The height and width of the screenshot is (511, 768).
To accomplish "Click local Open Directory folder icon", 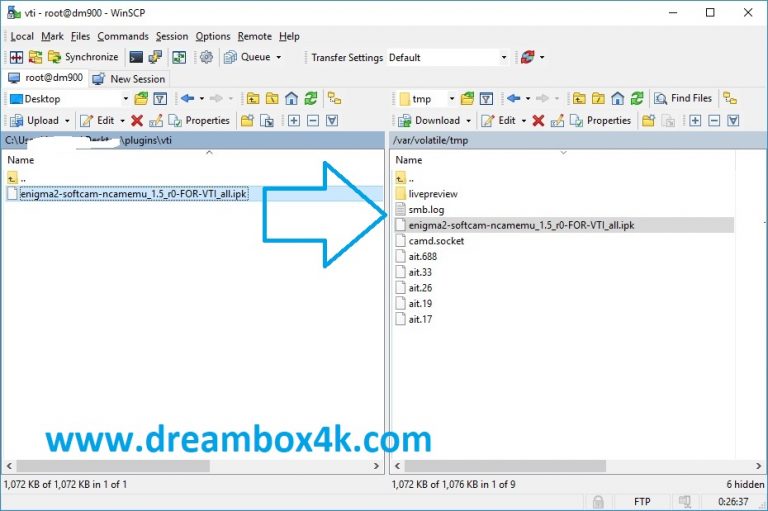I will pyautogui.click(x=141, y=99).
